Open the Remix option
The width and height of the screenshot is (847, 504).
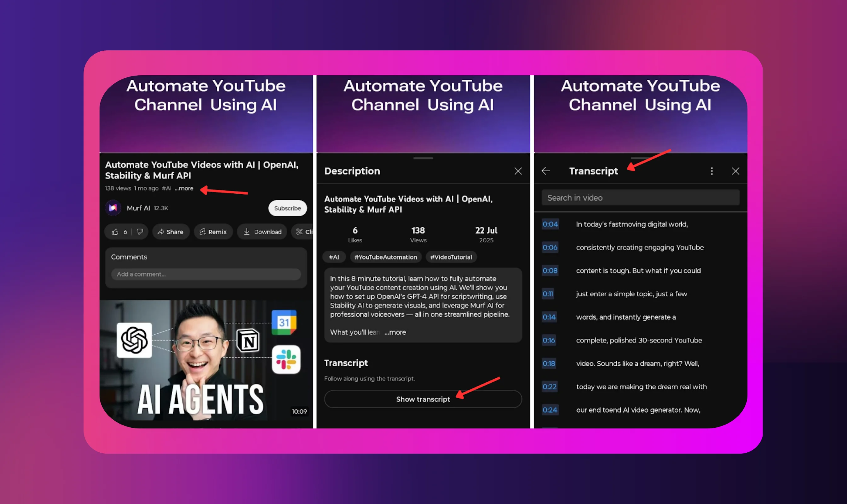coord(213,232)
